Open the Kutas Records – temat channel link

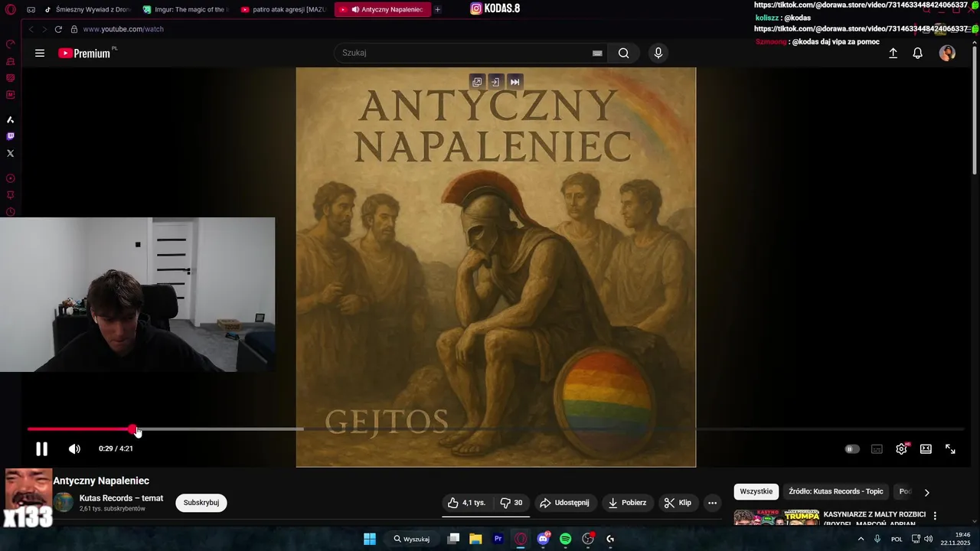[121, 498]
